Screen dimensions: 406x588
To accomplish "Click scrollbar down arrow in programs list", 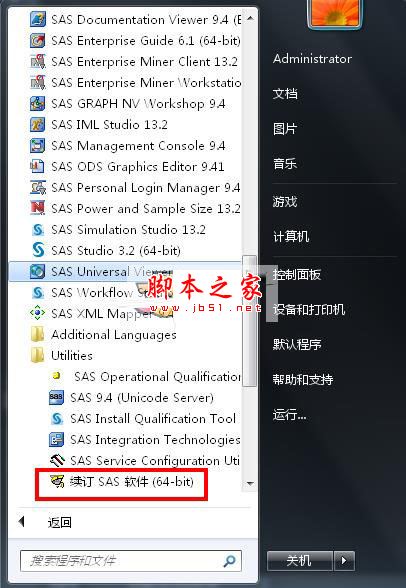I will point(250,484).
